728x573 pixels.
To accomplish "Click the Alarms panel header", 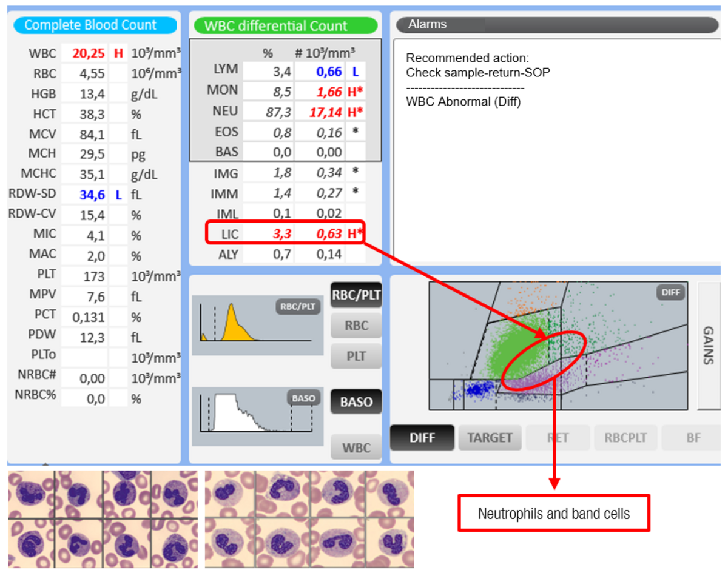I will coord(556,25).
